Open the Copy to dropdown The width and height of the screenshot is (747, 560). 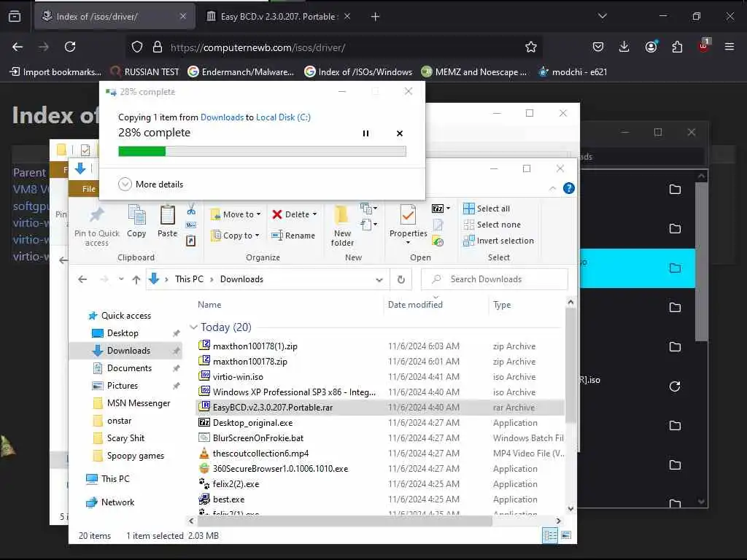tap(236, 236)
